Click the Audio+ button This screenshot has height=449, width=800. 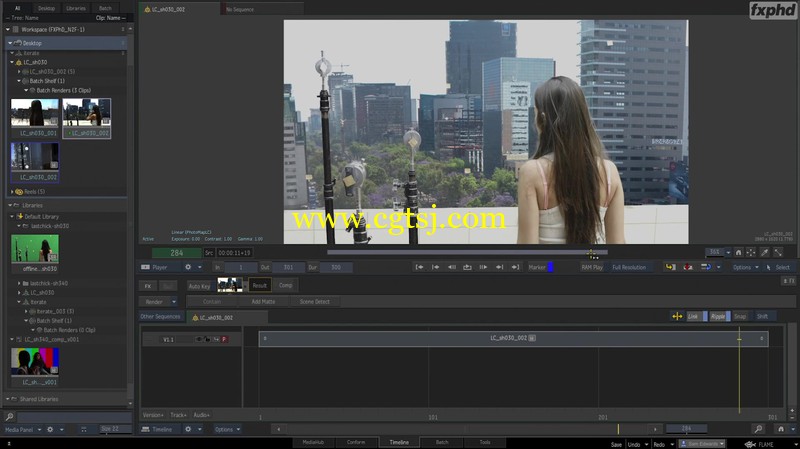click(202, 415)
